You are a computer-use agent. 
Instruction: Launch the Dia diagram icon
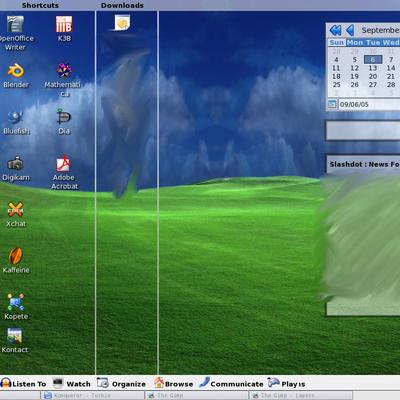(64, 117)
